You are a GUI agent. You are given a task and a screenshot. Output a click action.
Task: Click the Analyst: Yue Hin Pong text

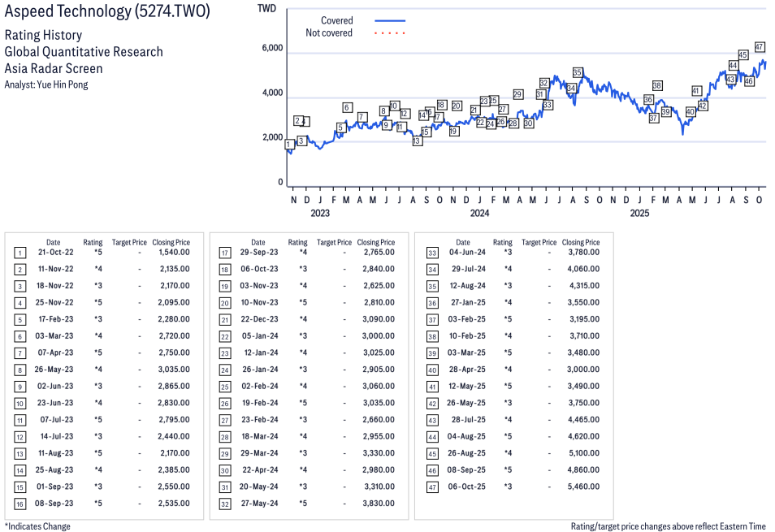[46, 84]
